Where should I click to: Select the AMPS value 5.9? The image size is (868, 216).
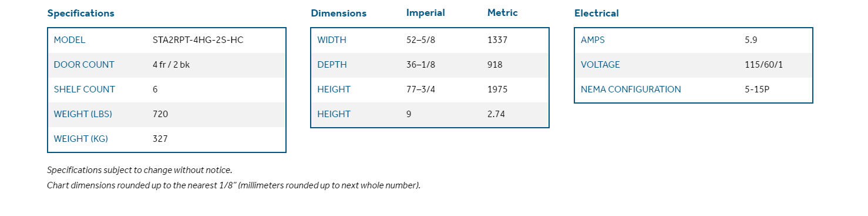[751, 40]
